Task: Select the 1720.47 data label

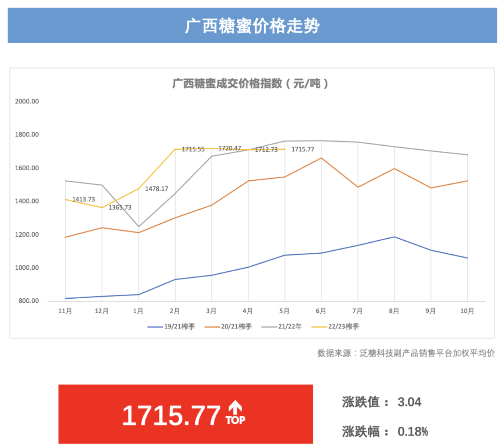Action: pyautogui.click(x=230, y=149)
